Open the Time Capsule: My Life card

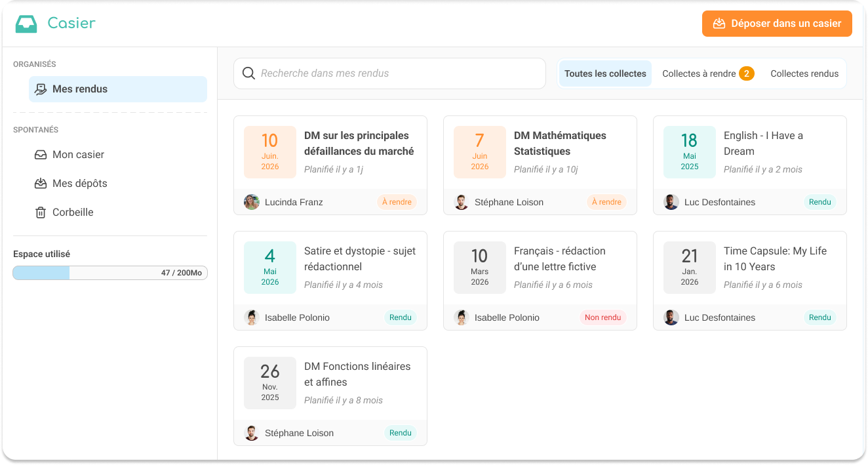(x=750, y=281)
